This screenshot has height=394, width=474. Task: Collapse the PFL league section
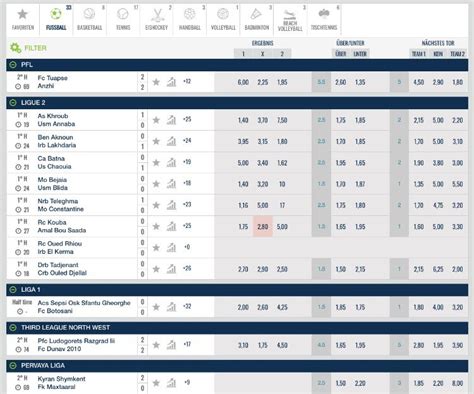(x=13, y=65)
